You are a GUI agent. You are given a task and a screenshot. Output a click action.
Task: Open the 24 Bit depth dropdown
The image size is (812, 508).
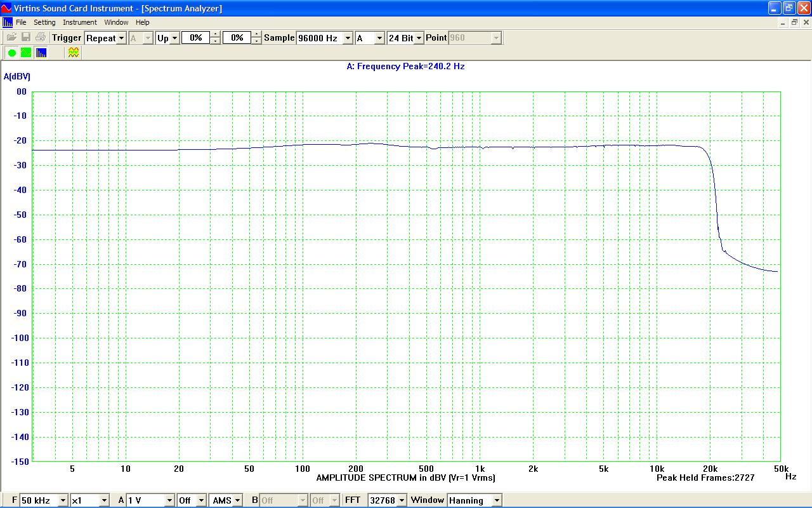405,38
